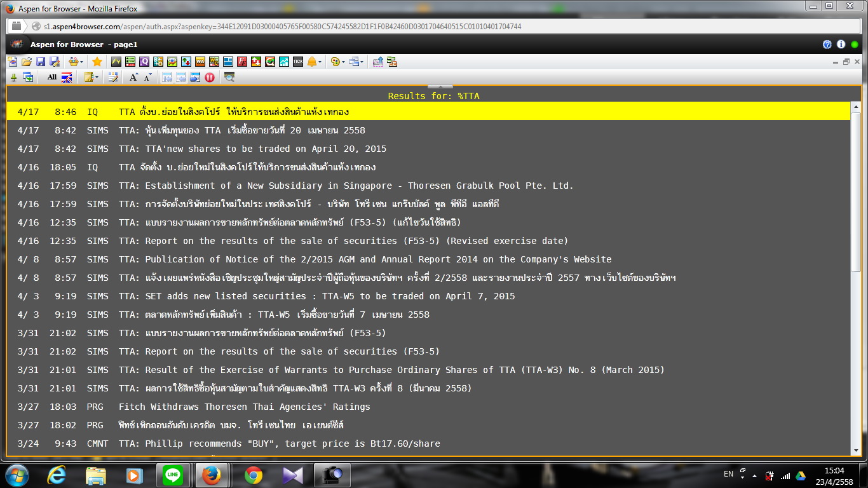Click the search magnifier icon
This screenshot has width=868, height=488.
[x=229, y=78]
